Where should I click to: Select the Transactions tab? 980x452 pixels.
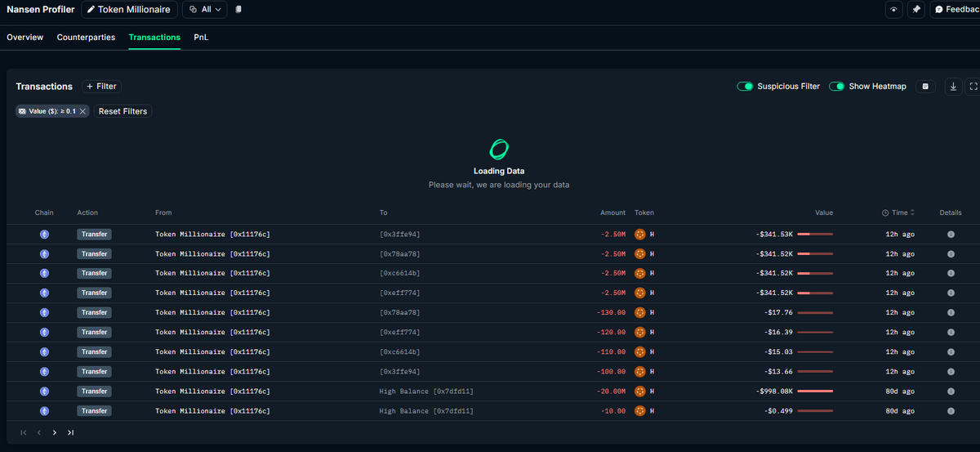[x=154, y=38]
